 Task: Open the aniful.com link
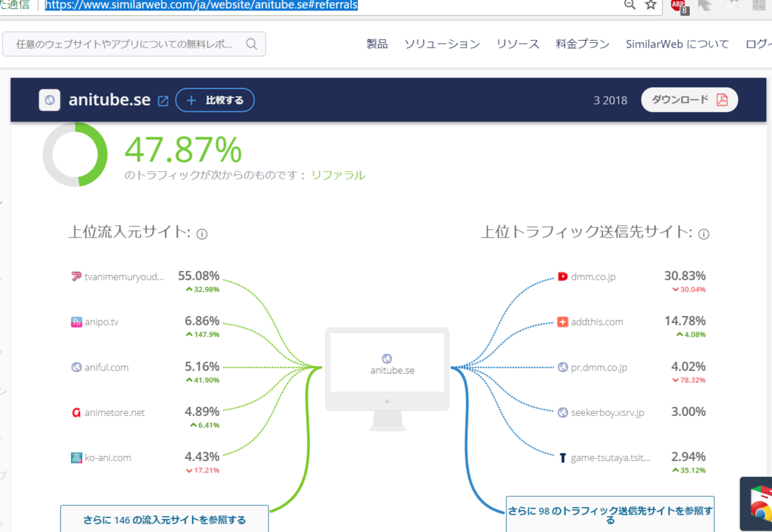(x=106, y=367)
